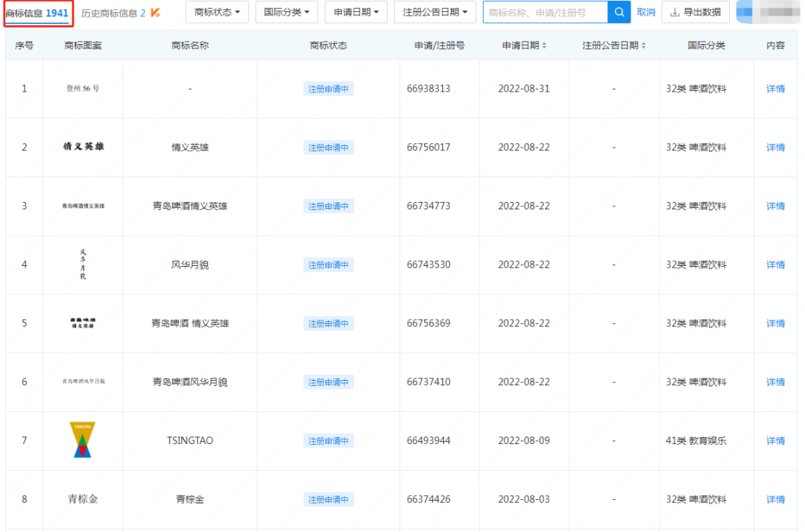Select trademark name text 风华月貌
805x532 pixels.
(x=190, y=265)
